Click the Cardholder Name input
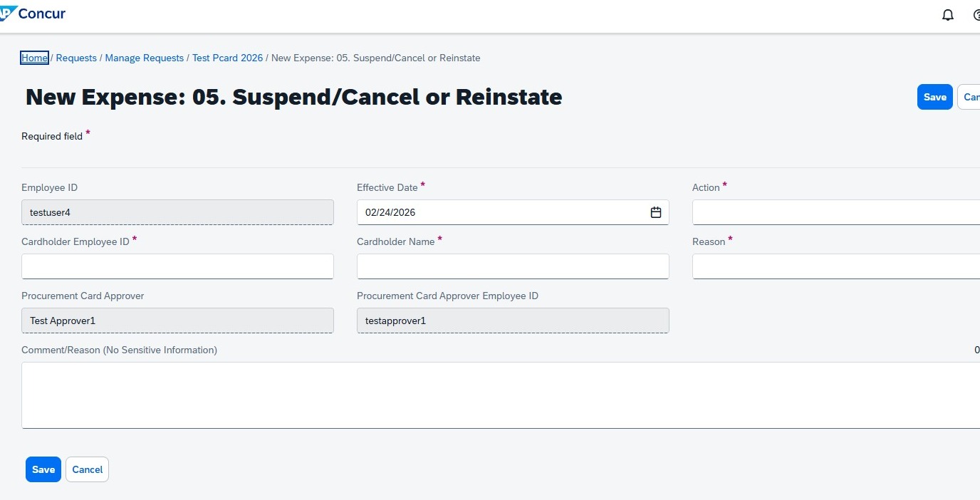The image size is (980, 500). (x=513, y=266)
